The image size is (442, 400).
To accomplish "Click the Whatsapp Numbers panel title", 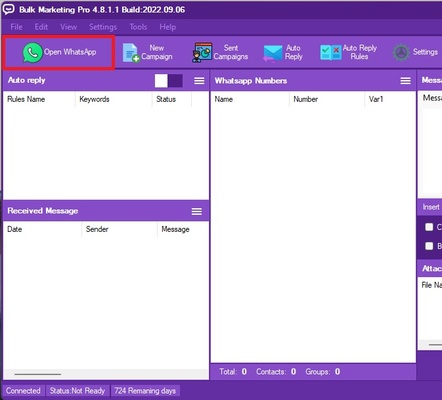I will click(x=251, y=81).
